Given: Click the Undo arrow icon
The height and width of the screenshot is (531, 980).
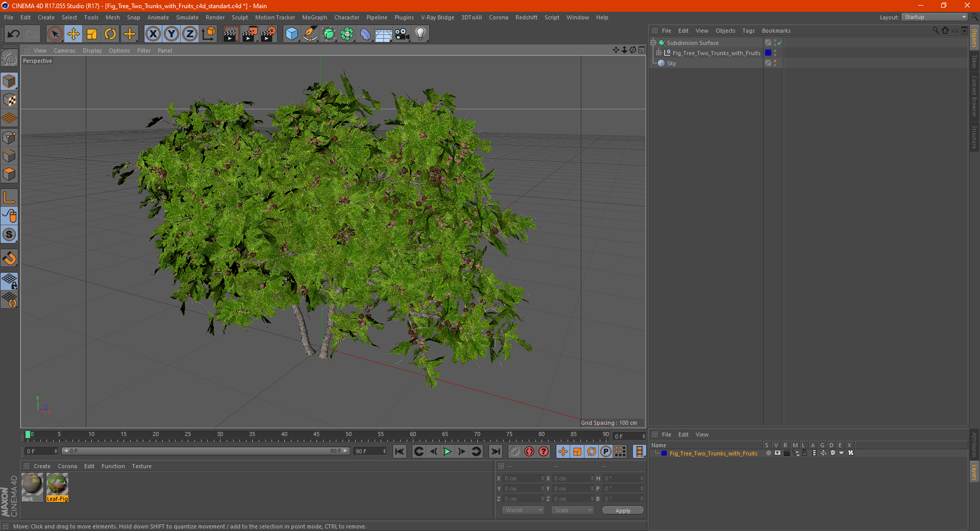Looking at the screenshot, I should tap(14, 34).
